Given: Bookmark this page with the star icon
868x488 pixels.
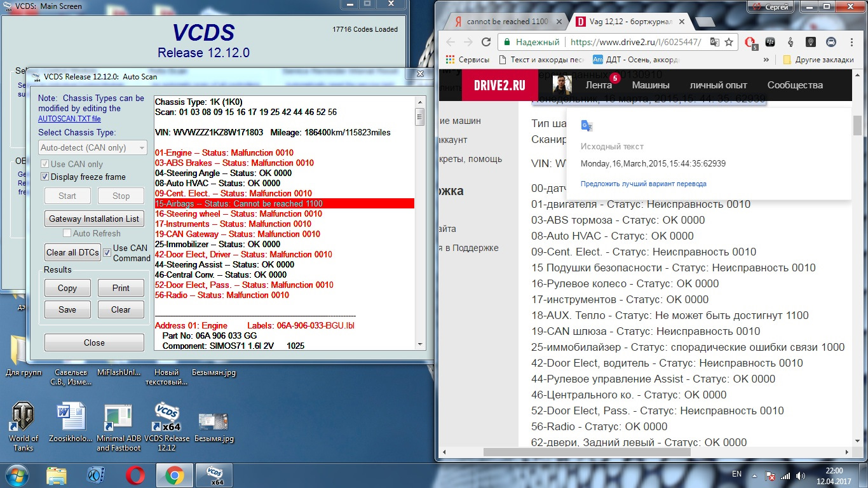Looking at the screenshot, I should [729, 42].
